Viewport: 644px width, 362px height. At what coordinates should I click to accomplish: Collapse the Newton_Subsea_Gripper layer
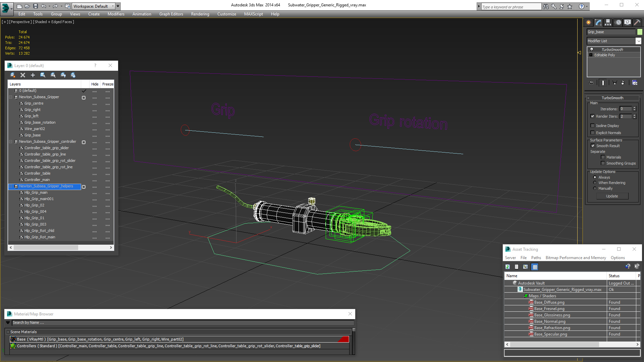click(11, 97)
